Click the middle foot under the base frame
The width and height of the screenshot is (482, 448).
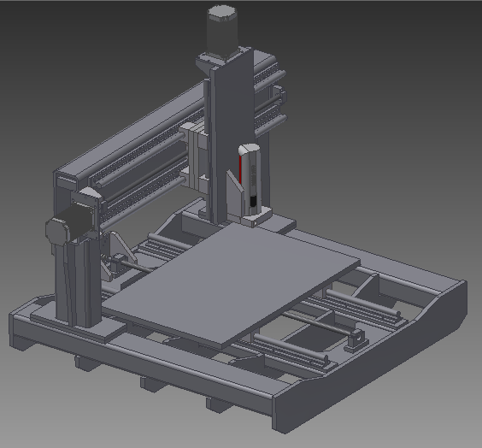pos(153,385)
